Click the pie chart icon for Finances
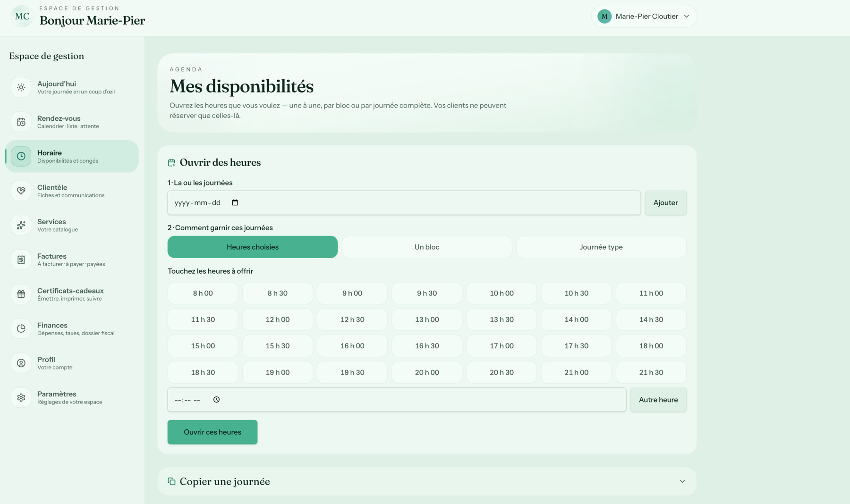This screenshot has height=504, width=850. [21, 328]
